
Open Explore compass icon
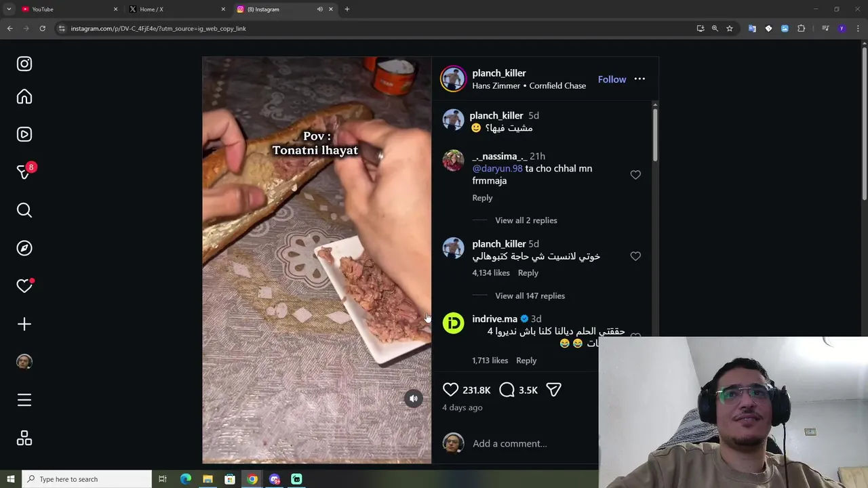click(x=24, y=248)
